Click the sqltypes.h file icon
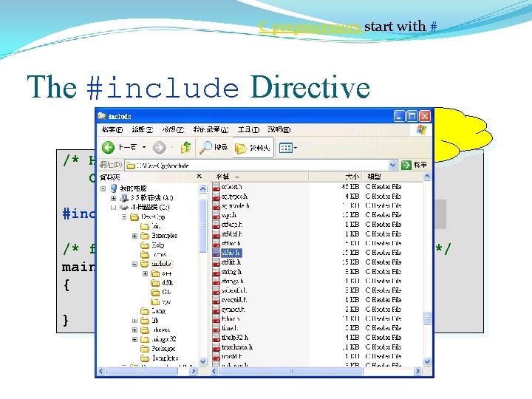 tap(216, 196)
